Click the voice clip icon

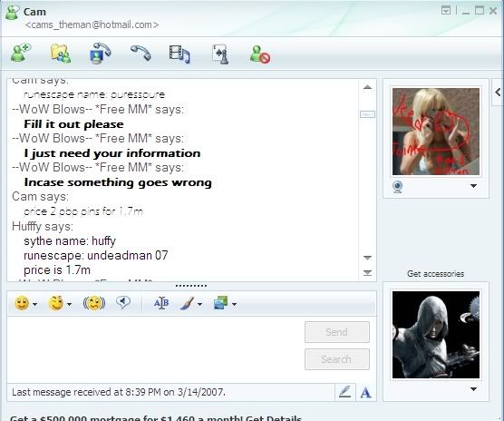(123, 302)
